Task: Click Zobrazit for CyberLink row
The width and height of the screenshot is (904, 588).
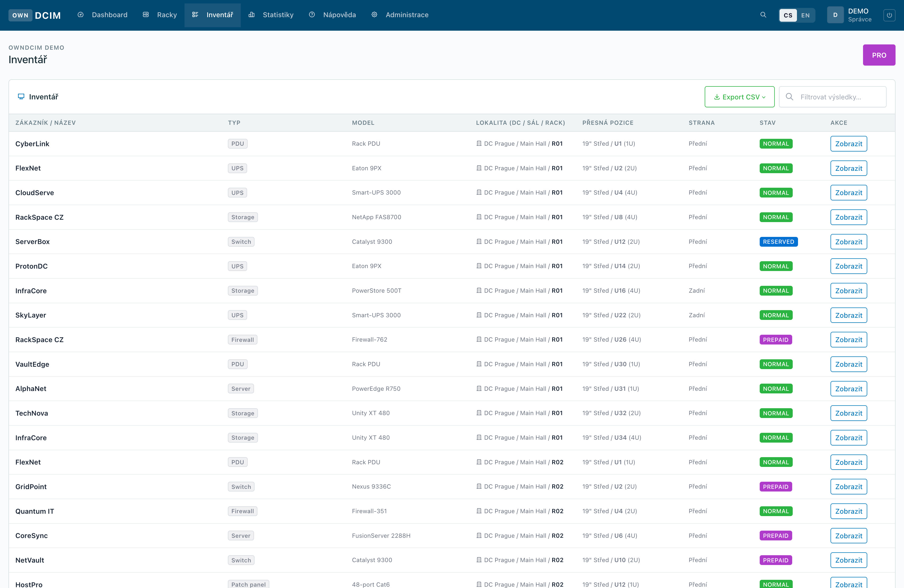Action: pyautogui.click(x=848, y=144)
